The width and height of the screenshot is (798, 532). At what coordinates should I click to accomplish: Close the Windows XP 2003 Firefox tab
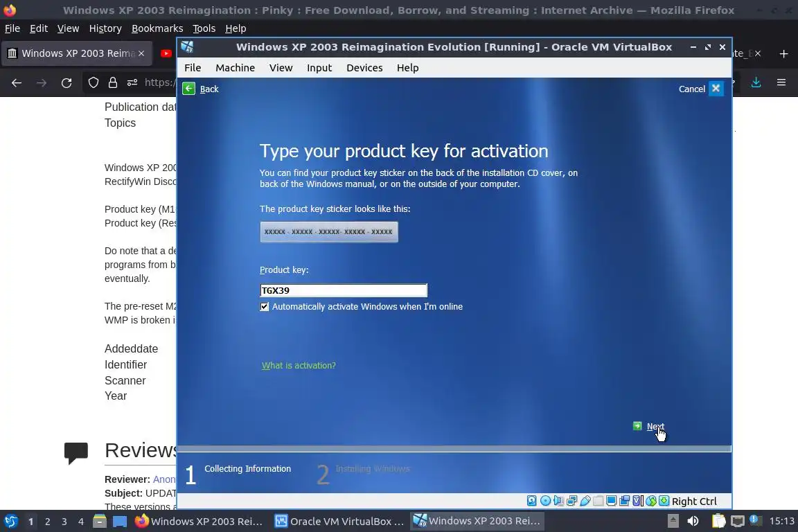(141, 53)
